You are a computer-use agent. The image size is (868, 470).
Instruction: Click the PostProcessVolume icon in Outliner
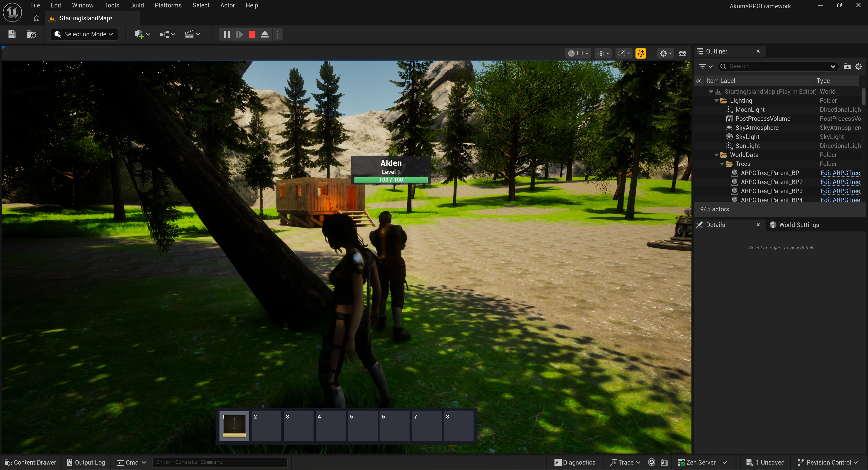point(729,119)
